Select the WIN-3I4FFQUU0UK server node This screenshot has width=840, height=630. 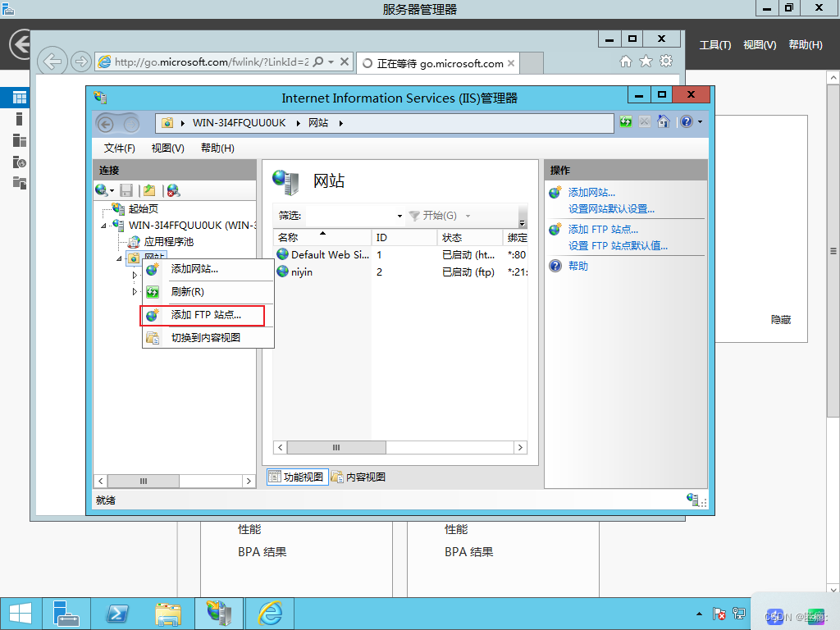192,226
